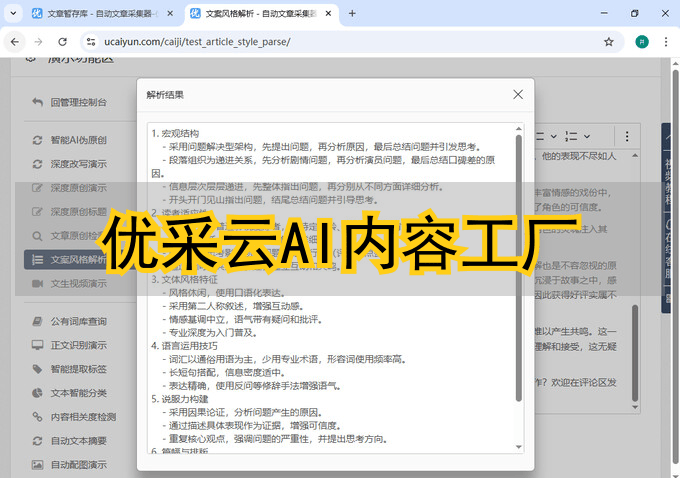
Task: Close the 解析结果 dialog
Action: coord(518,94)
